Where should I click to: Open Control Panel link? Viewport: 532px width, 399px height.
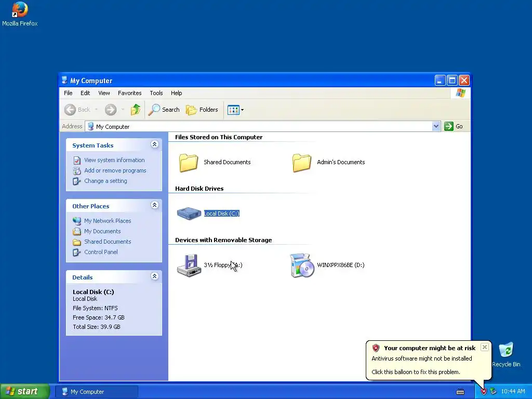101,252
